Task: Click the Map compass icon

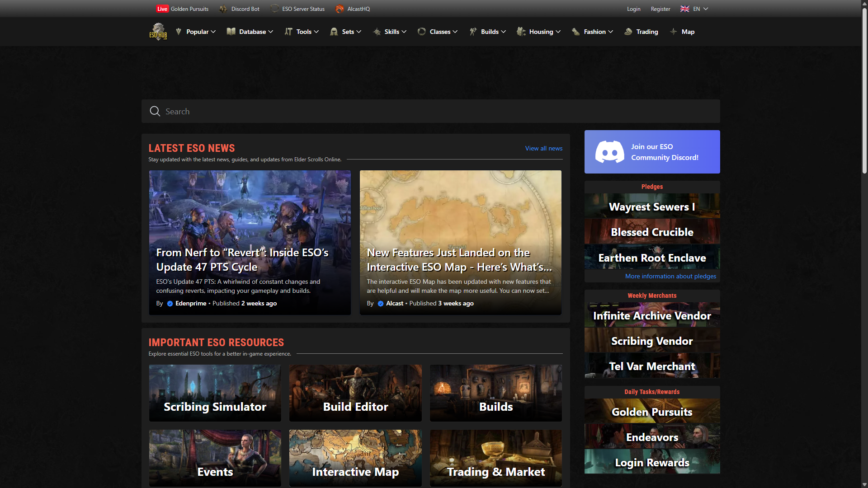Action: tap(674, 32)
